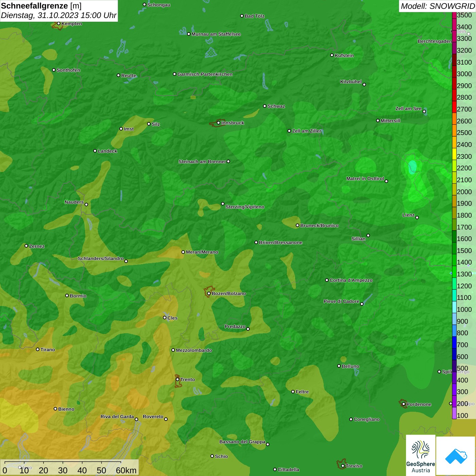Click the 'Meran/Merano' label

(202, 252)
